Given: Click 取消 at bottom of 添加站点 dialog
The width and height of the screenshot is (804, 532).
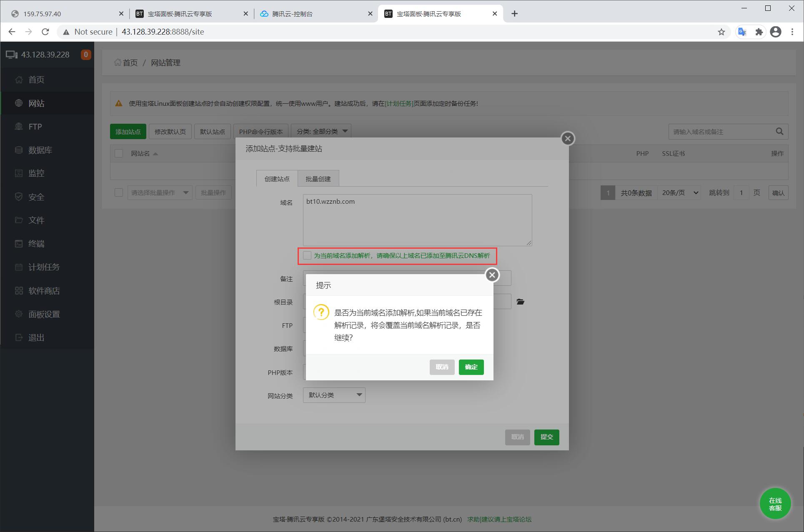Looking at the screenshot, I should click(x=518, y=437).
